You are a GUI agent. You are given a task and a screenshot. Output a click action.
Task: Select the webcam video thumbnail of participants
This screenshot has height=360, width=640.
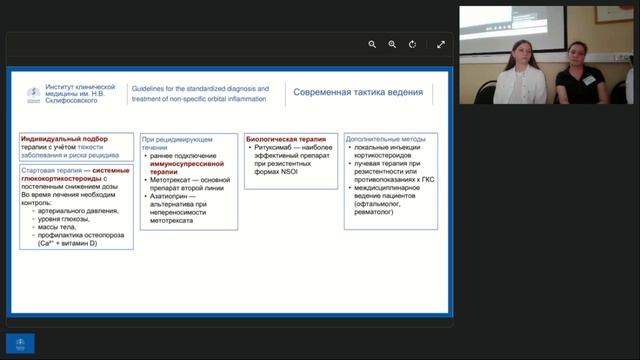tap(547, 55)
